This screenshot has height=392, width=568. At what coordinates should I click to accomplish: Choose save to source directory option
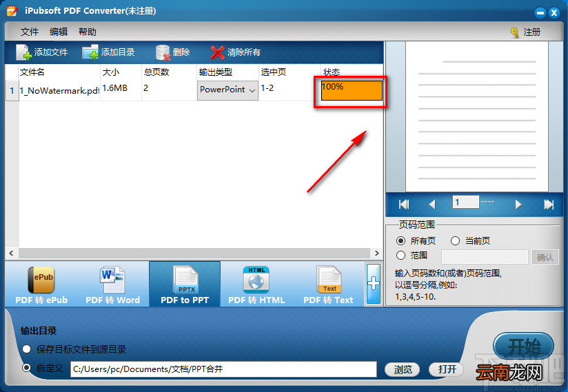26,349
